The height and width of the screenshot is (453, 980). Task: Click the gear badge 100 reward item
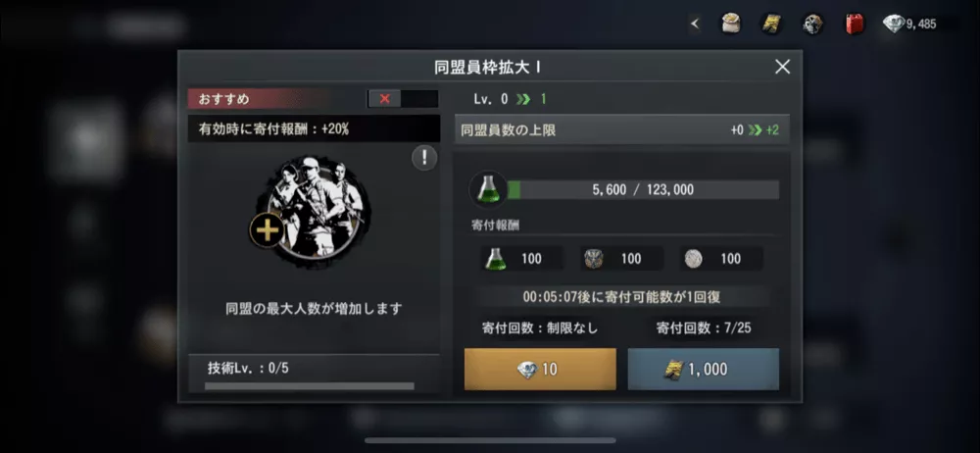[622, 259]
